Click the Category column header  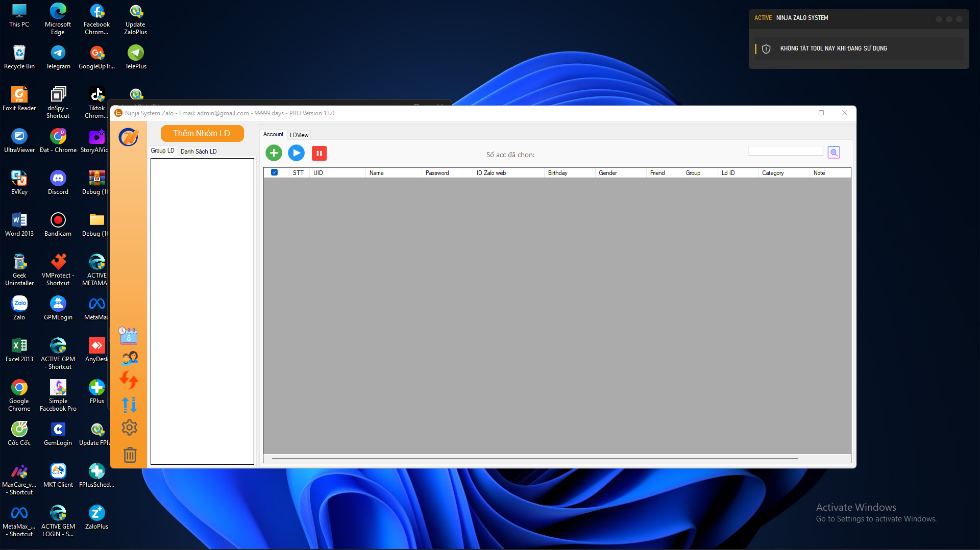[784, 173]
